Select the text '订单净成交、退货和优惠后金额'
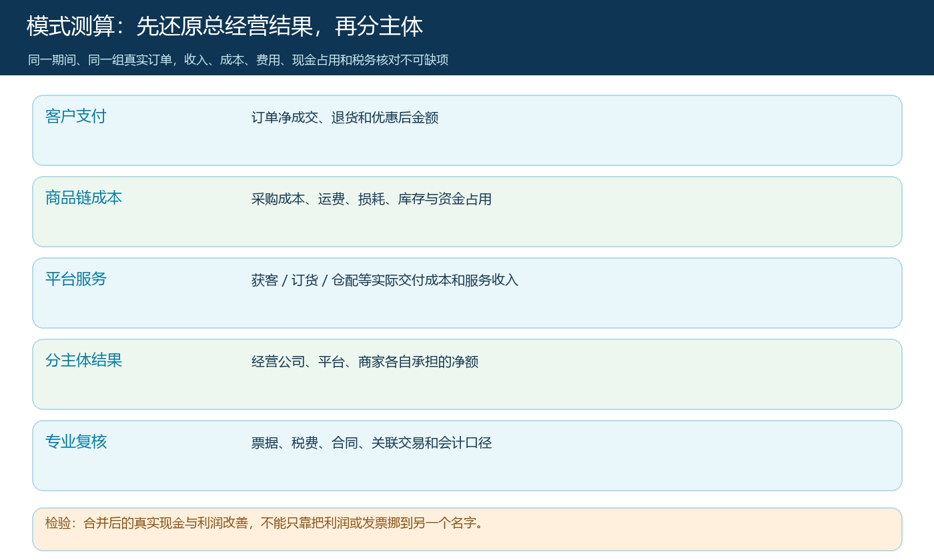This screenshot has width=934, height=560. [345, 118]
